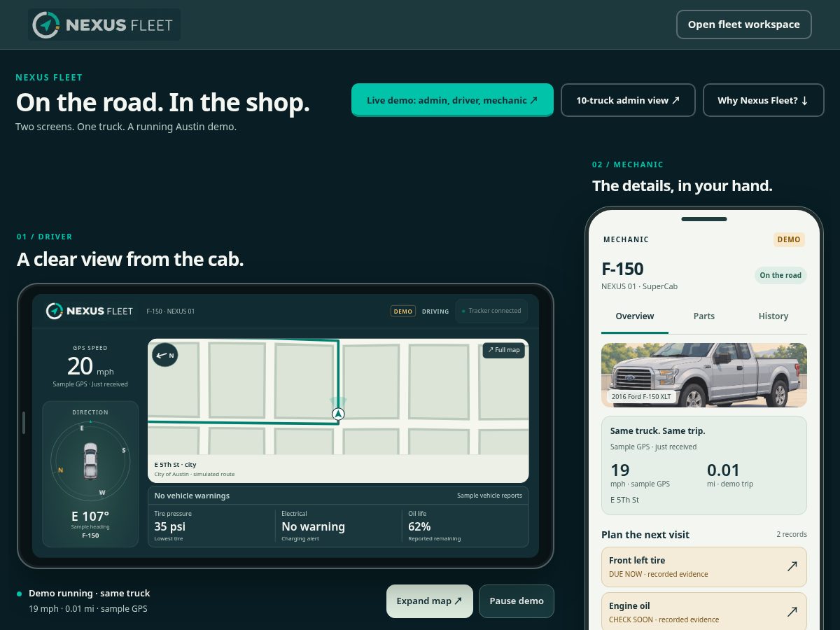Click Nexus Fleet logo inside tablet screen

90,311
